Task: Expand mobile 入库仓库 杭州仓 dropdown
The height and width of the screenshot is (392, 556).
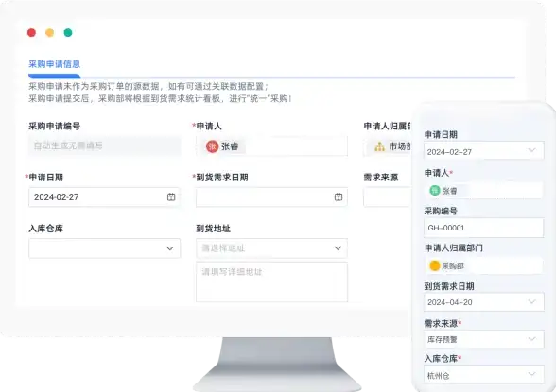Action: point(484,375)
